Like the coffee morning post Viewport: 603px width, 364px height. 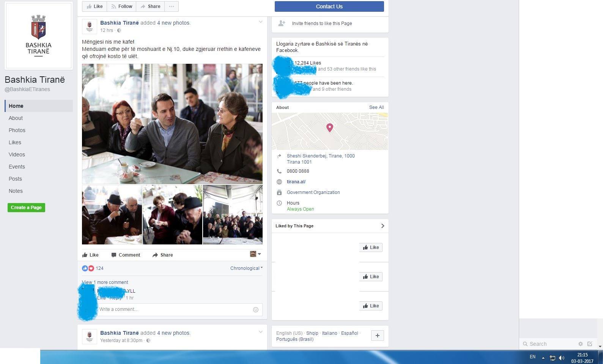[x=90, y=255]
